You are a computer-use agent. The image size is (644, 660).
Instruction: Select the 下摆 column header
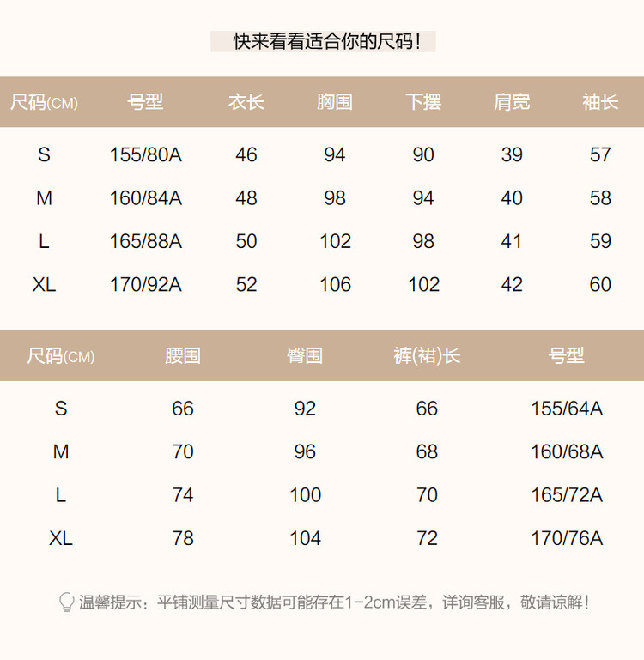423,102
